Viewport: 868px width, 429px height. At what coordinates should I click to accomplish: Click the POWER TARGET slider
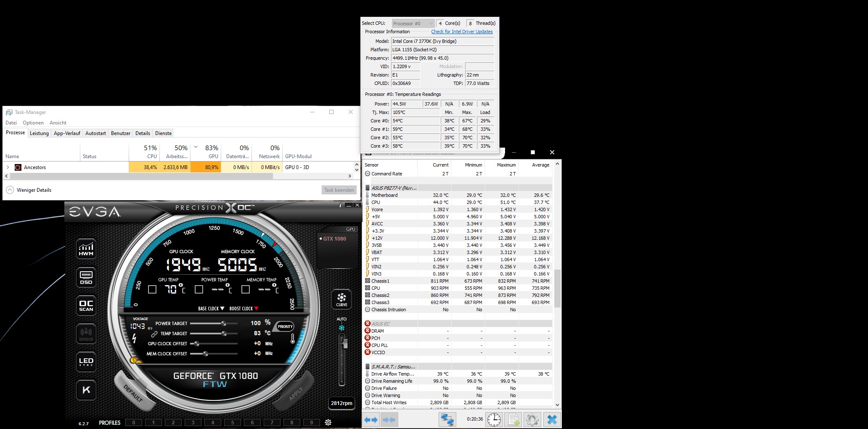point(214,323)
